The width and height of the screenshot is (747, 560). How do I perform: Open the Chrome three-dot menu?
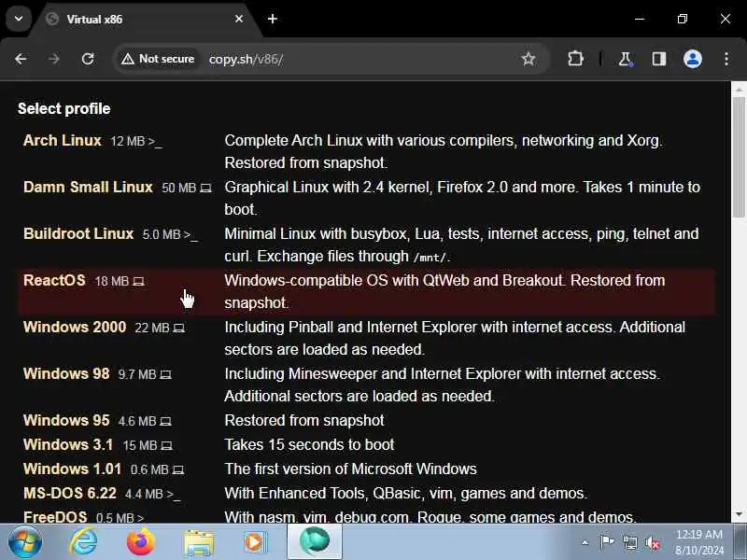click(726, 59)
